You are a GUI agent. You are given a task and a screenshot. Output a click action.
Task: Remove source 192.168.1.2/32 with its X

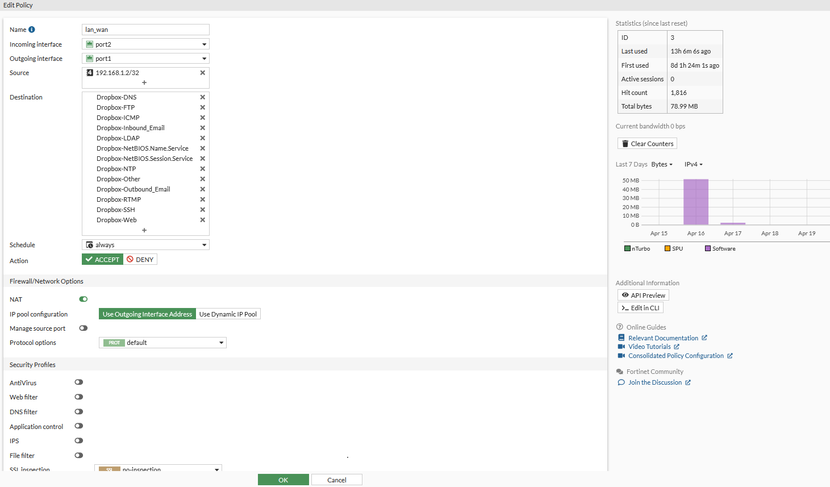[x=202, y=73]
